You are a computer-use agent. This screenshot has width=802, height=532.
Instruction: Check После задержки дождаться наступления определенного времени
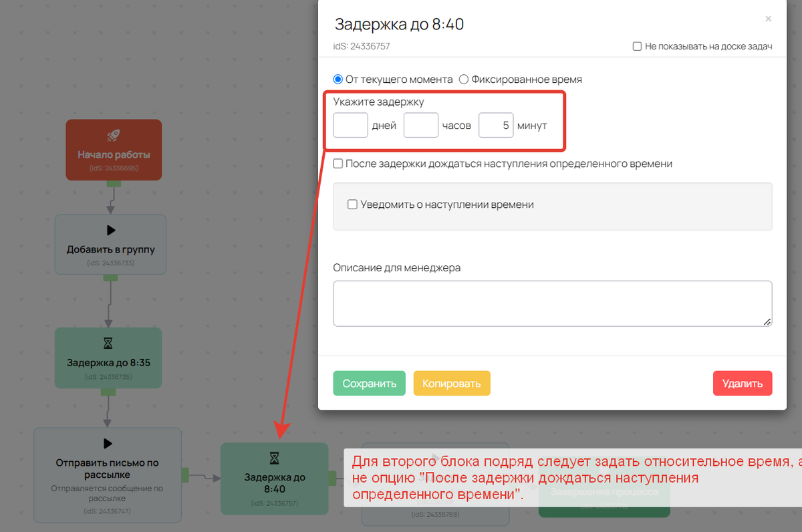(338, 163)
